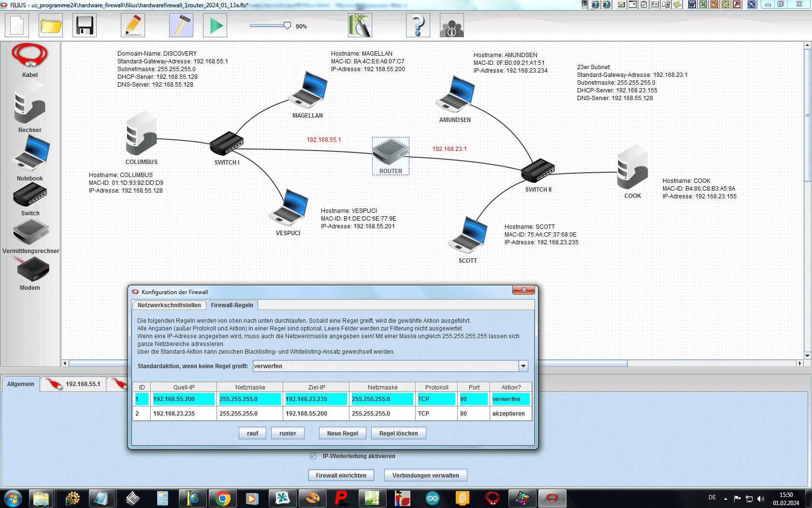Click the new blank project icon
The image size is (812, 508).
(17, 25)
